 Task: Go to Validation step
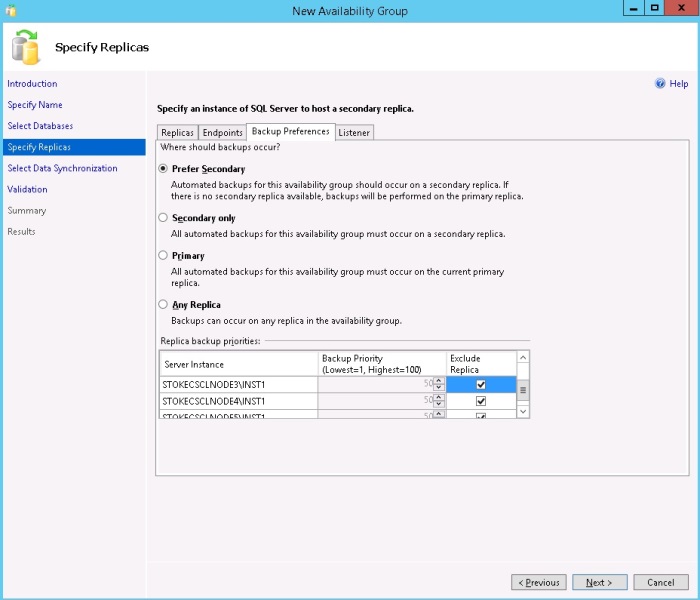coord(27,189)
